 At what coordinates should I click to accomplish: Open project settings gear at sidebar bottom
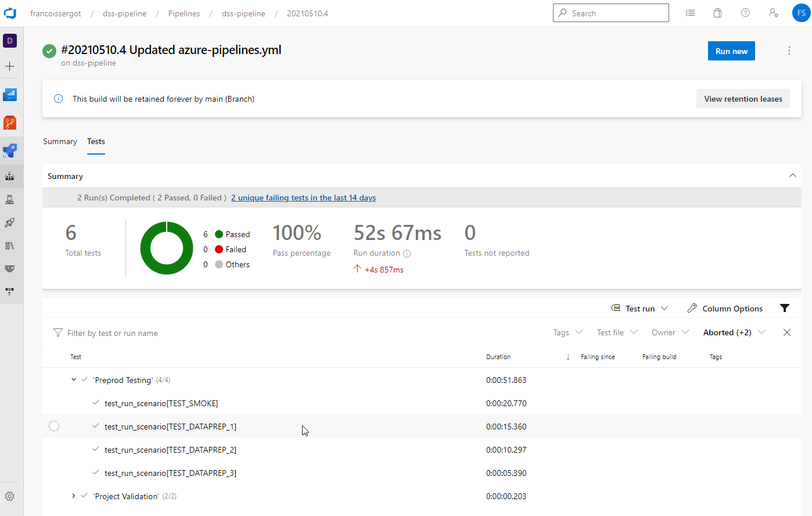[10, 496]
